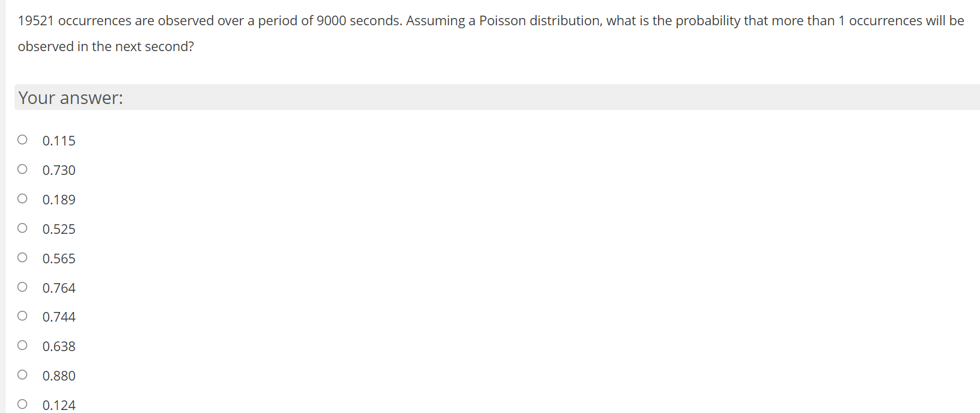
Task: Select the 0.115 answer option
Action: (x=22, y=139)
